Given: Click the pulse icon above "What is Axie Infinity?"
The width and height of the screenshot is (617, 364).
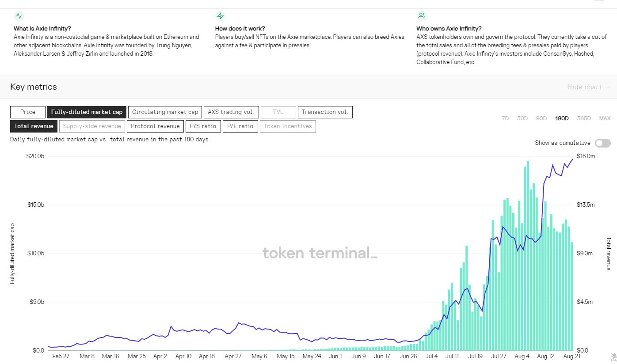Looking at the screenshot, I should pyautogui.click(x=19, y=16).
